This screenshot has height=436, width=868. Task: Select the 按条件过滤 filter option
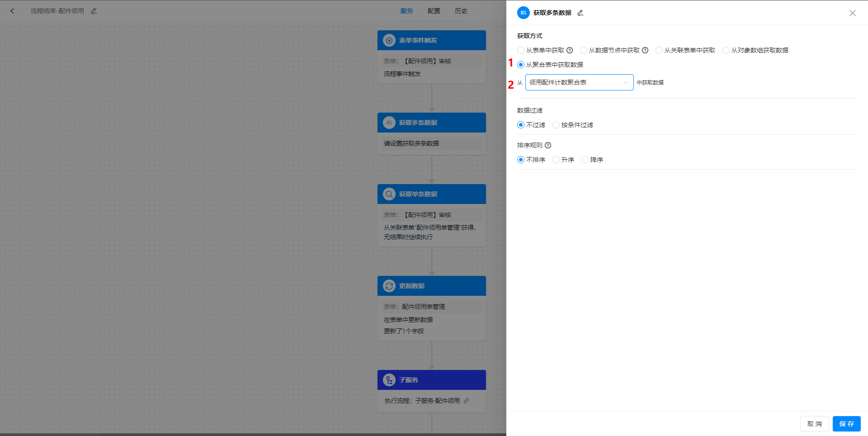click(x=556, y=125)
